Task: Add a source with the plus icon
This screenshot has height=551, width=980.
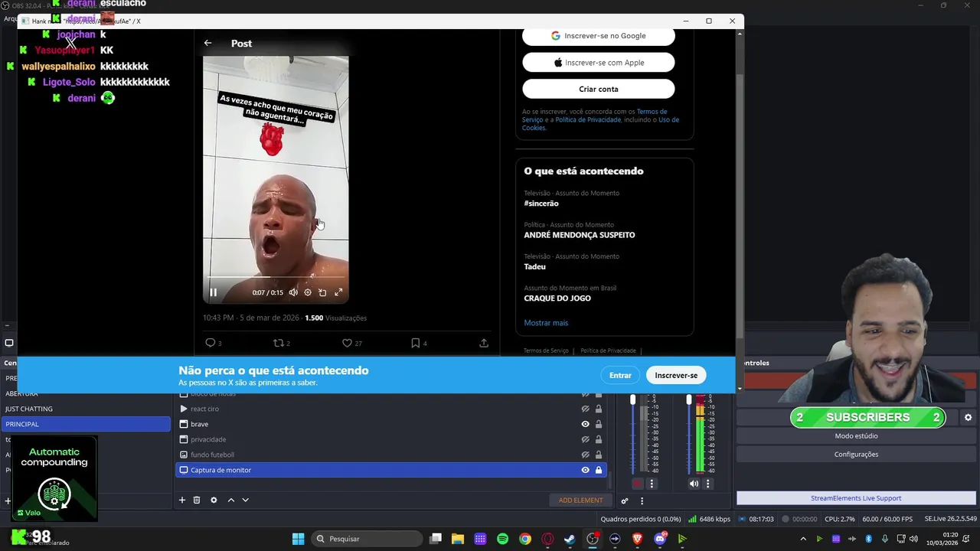Action: point(182,500)
